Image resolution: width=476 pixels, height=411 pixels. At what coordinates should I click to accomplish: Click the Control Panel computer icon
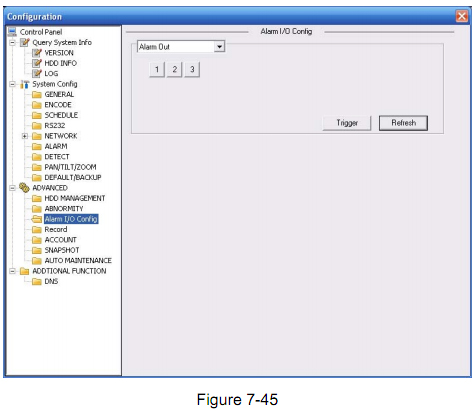tap(12, 32)
